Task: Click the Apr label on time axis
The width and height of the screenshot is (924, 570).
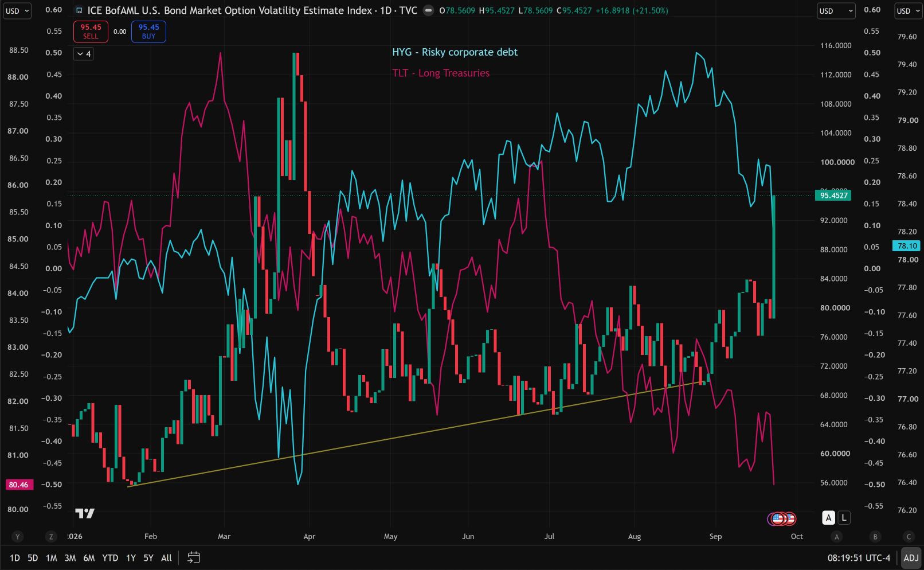Action: [x=309, y=537]
